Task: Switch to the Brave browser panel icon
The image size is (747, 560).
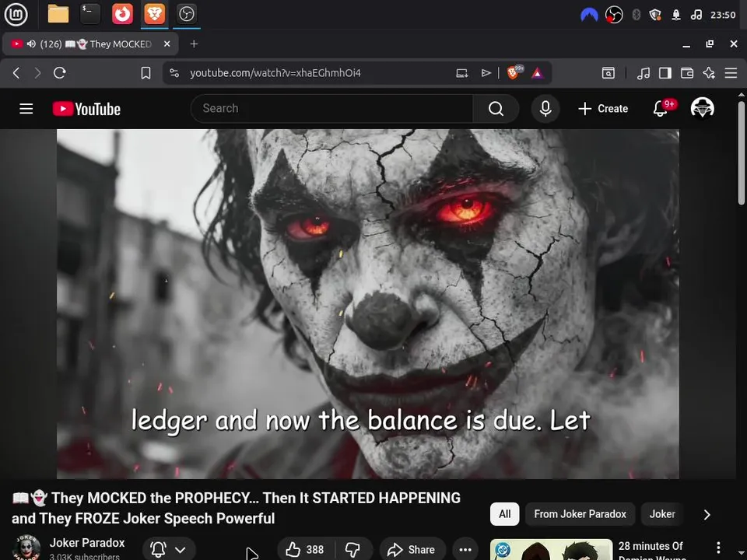Action: pos(154,14)
